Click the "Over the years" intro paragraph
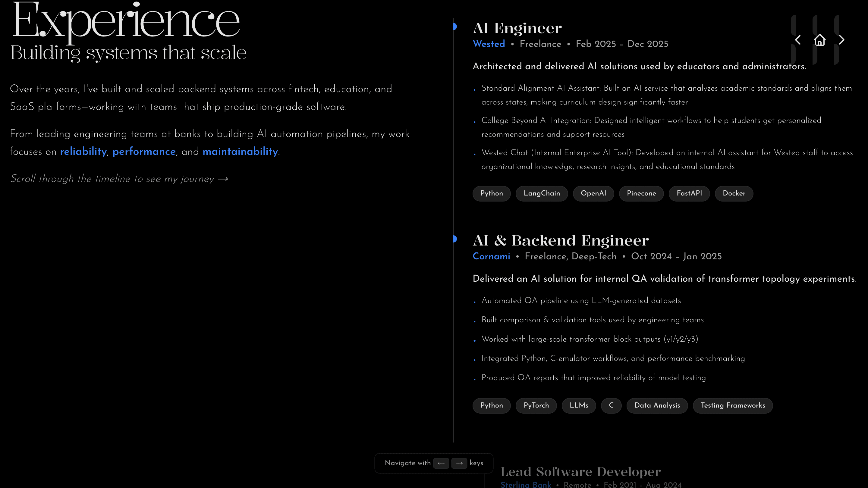The width and height of the screenshot is (868, 488). point(201,98)
